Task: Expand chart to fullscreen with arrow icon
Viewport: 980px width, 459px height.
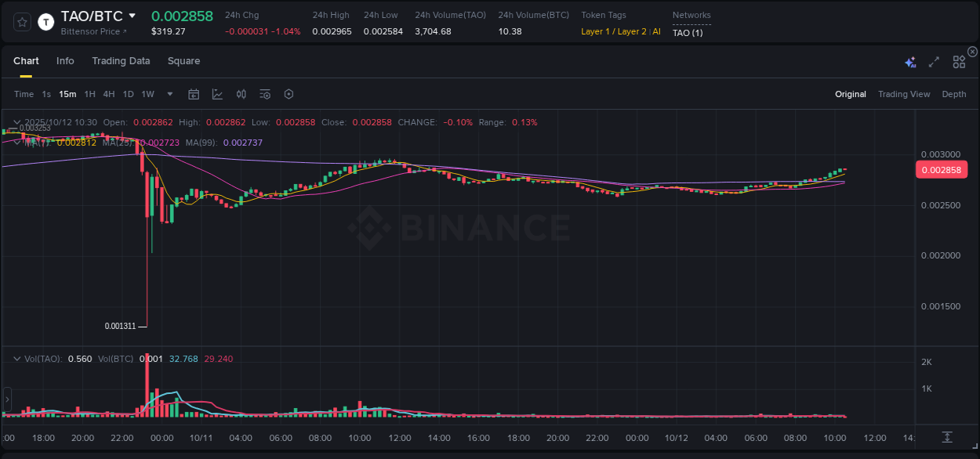Action: (x=934, y=61)
